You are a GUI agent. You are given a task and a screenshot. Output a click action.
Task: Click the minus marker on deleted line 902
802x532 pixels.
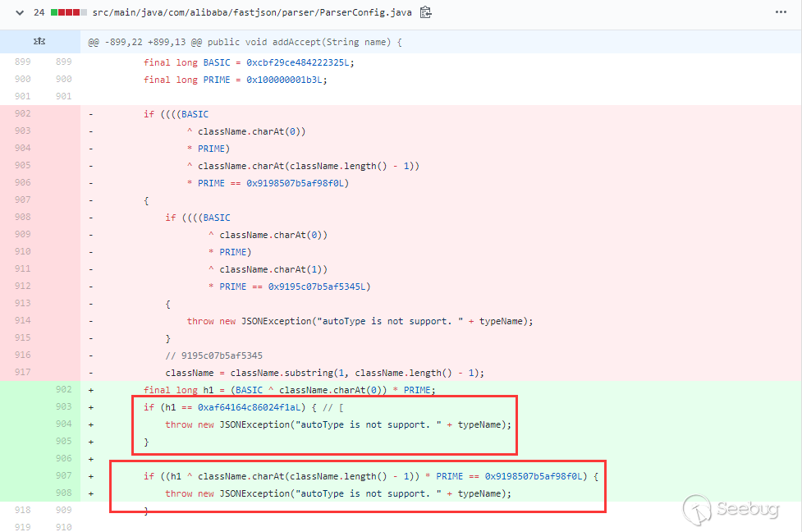click(x=90, y=113)
